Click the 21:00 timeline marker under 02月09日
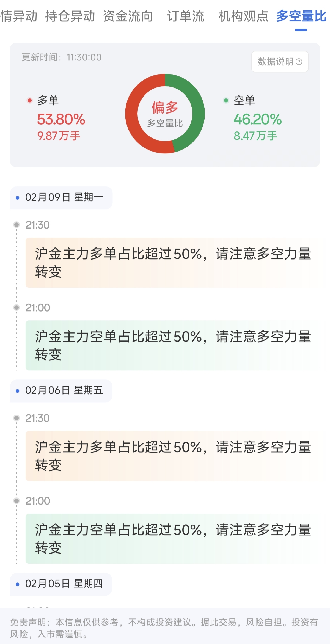The height and width of the screenshot is (644, 330). (x=16, y=307)
